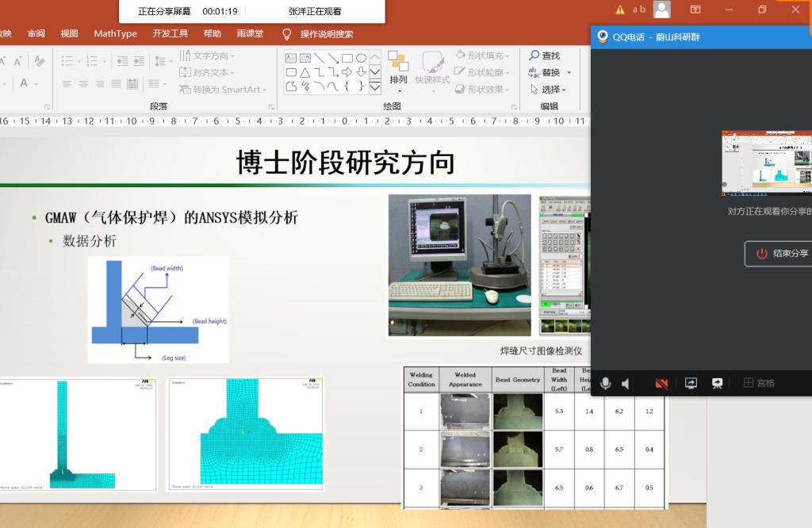This screenshot has height=528, width=812.
Task: Open the 形状效果 dropdown
Action: click(483, 90)
